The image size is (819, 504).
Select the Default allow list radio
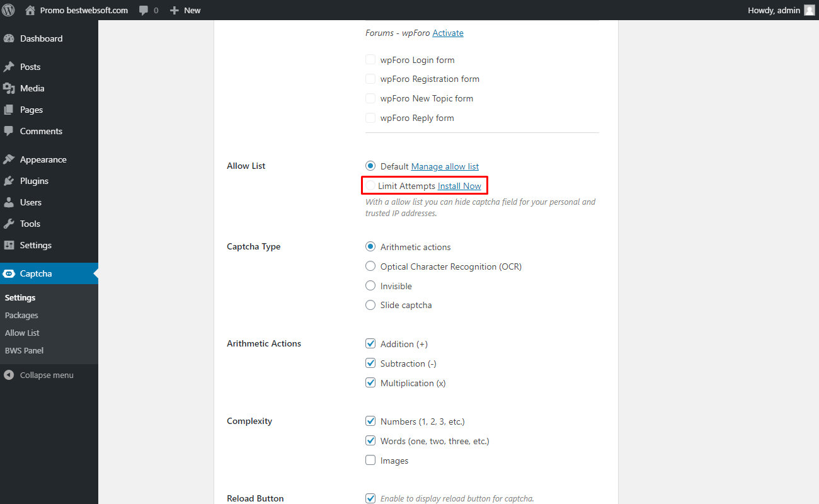point(370,166)
